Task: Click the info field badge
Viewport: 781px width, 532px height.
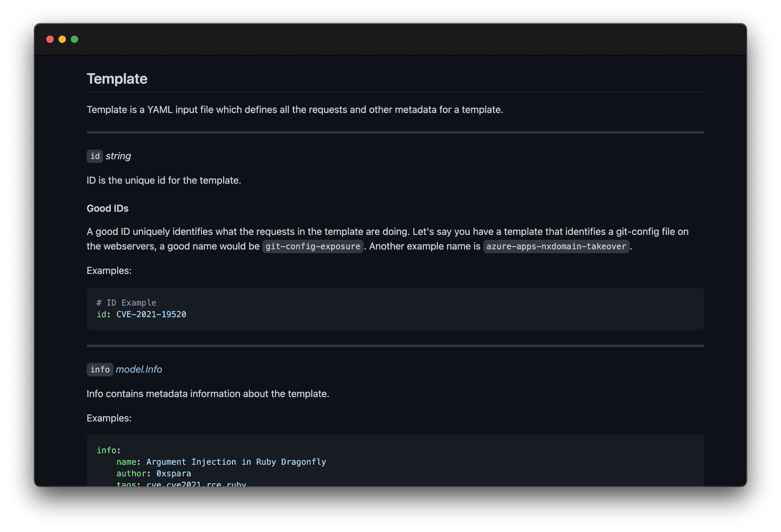Action: point(100,369)
